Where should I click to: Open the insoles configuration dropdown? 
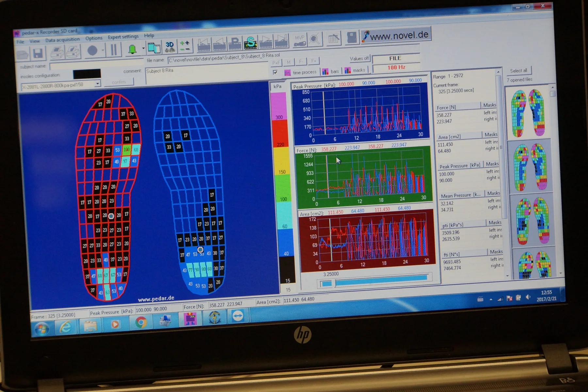click(97, 84)
